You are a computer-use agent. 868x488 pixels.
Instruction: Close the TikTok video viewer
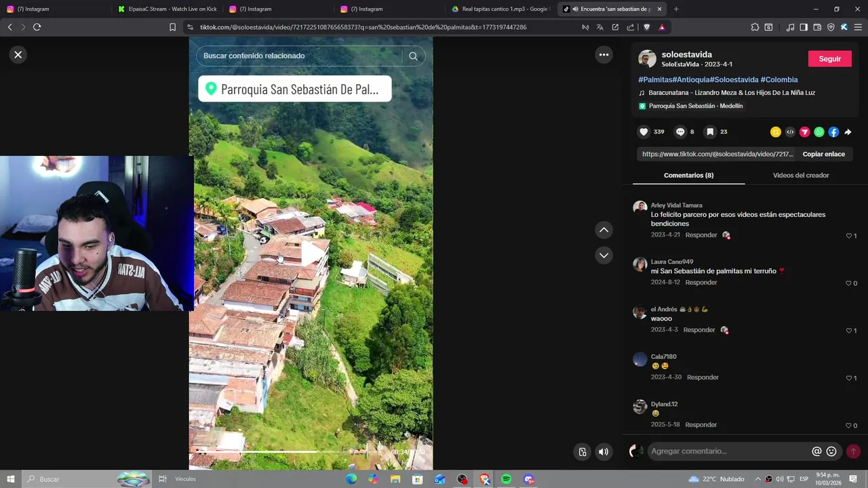(18, 55)
